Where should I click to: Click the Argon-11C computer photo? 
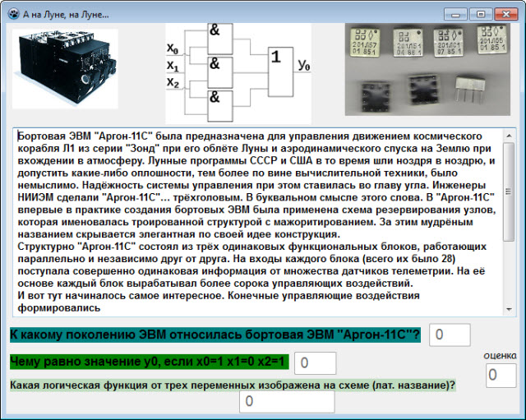coord(65,69)
